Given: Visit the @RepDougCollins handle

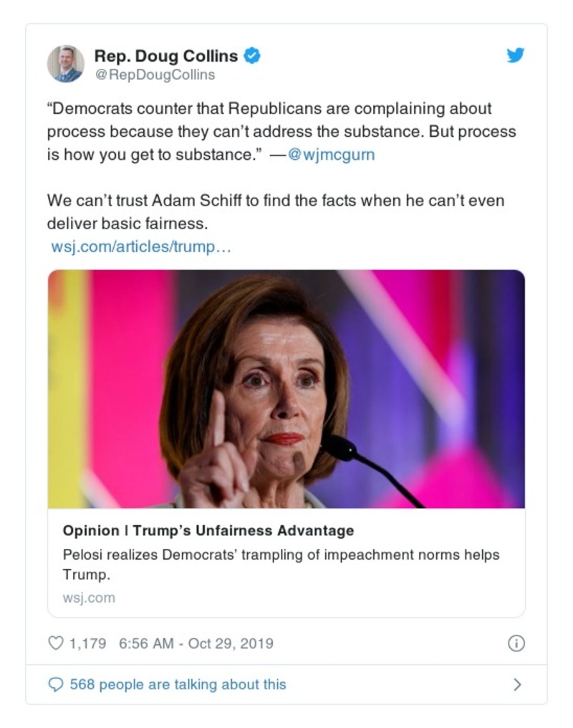Looking at the screenshot, I should [155, 75].
